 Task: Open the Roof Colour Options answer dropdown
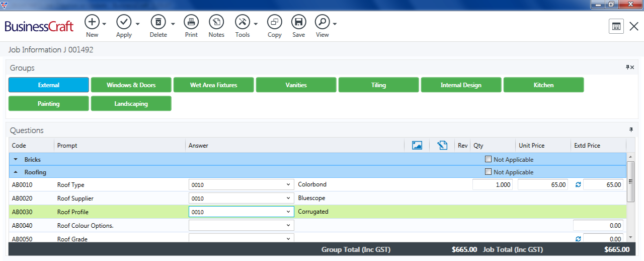pos(289,226)
